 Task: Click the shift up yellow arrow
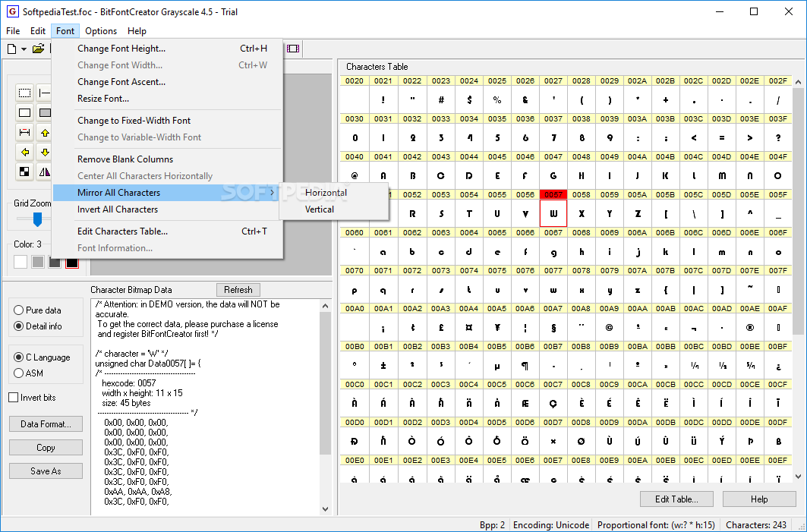click(x=45, y=133)
